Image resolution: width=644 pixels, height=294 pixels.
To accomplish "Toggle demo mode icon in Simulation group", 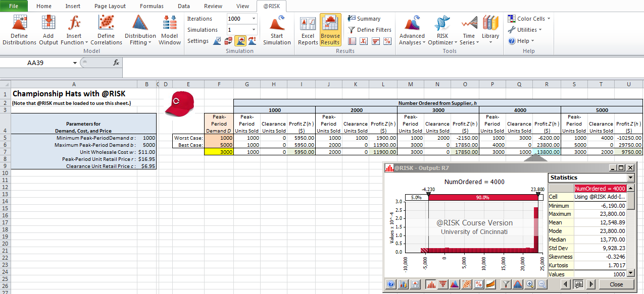I will click(252, 41).
